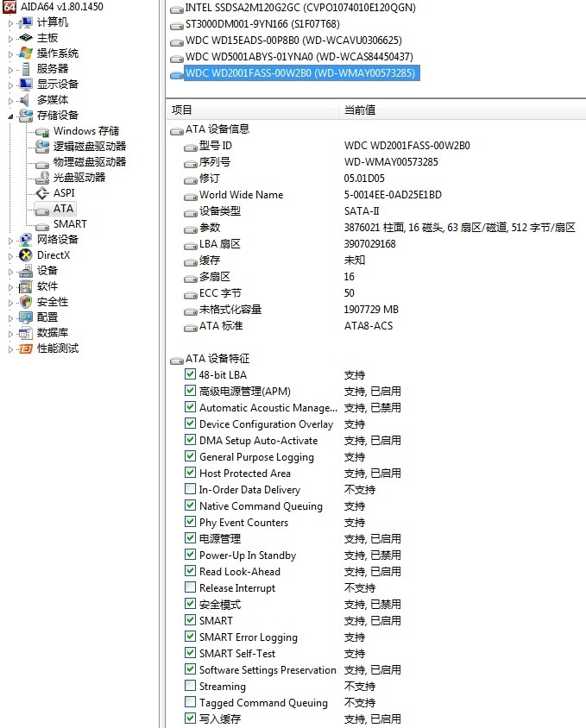The image size is (586, 728).
Task: Click the 多媒体 speaker icon
Action: (x=26, y=100)
